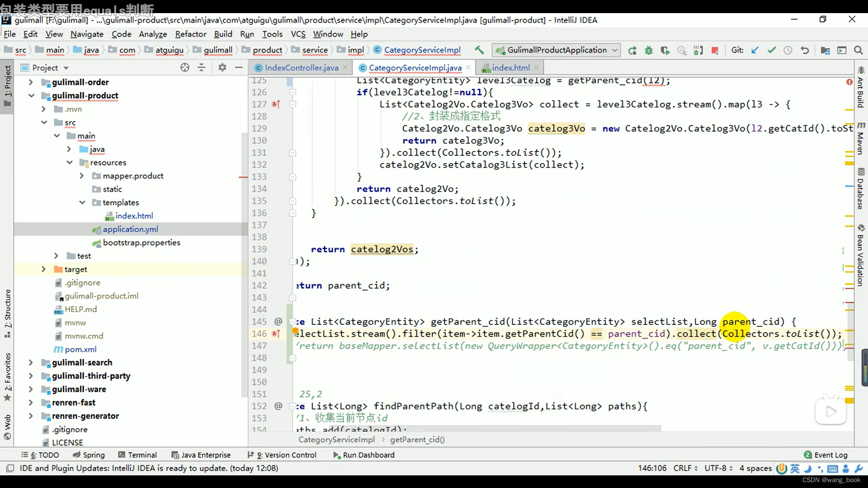Click the Run Anything icon in the toolbar
This screenshot has height=488, width=868.
pyautogui.click(x=842, y=50)
